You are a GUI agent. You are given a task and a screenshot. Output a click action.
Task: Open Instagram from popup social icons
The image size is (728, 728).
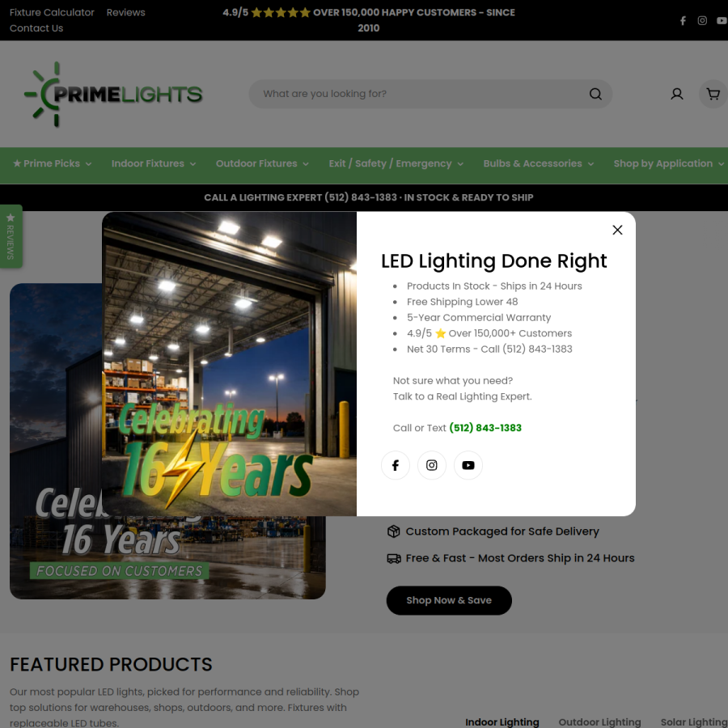432,465
